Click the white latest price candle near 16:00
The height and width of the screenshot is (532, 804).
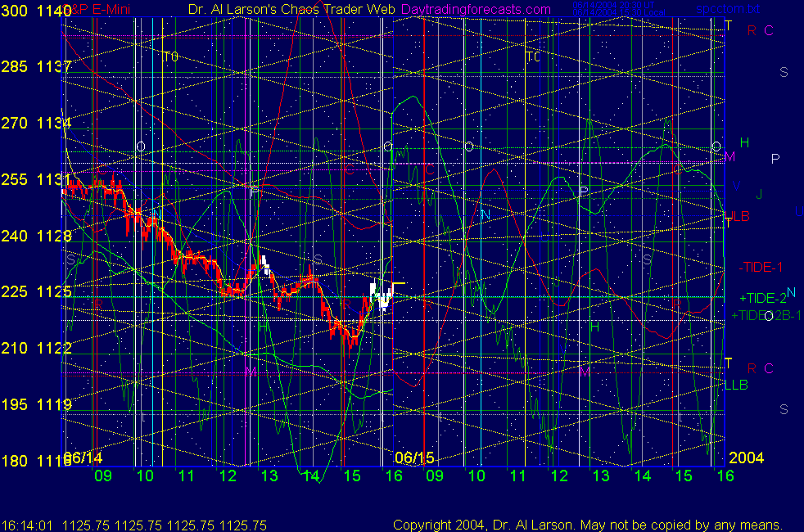383,293
